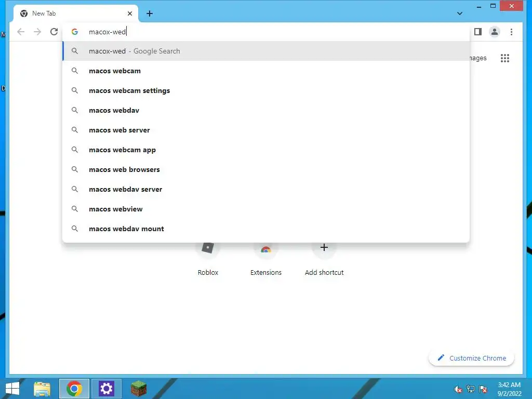Open the Google apps grid

click(x=505, y=58)
